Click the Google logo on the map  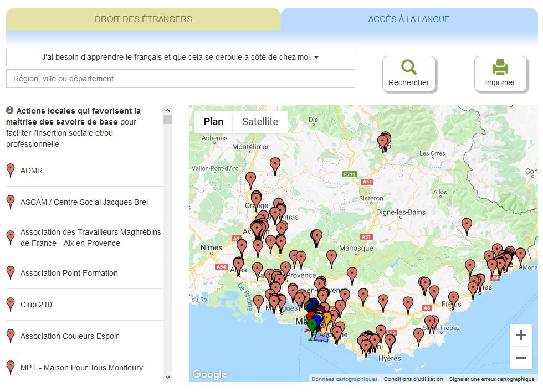point(210,374)
